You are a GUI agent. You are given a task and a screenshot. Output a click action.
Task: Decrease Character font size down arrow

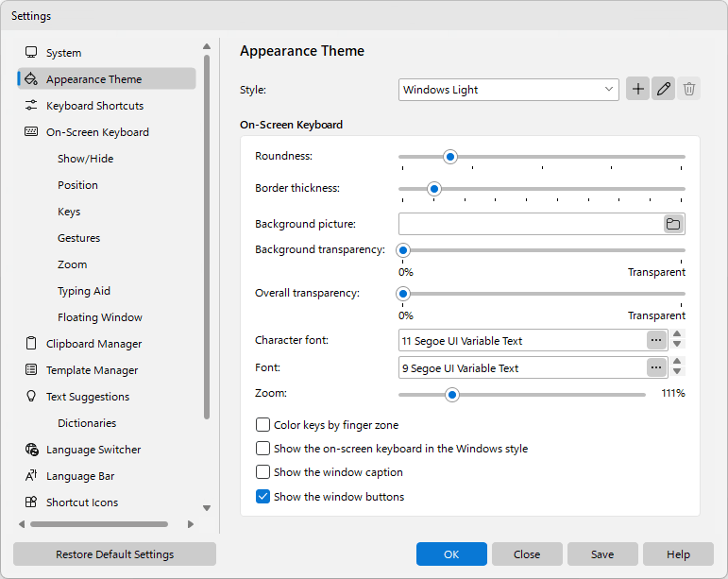(x=677, y=344)
